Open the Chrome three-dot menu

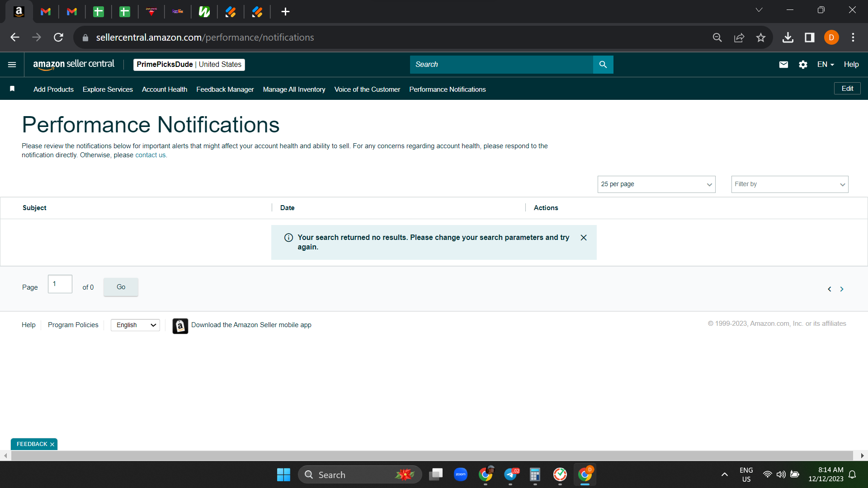point(853,38)
